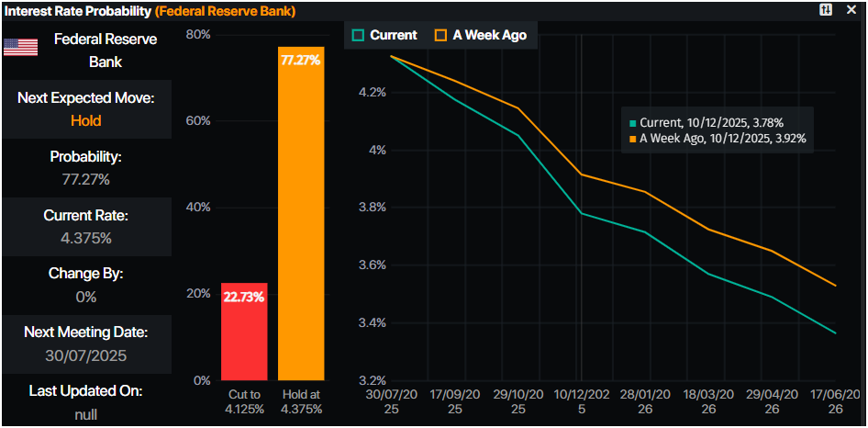Click the 17/09/2025 date on x-axis

coord(456,401)
